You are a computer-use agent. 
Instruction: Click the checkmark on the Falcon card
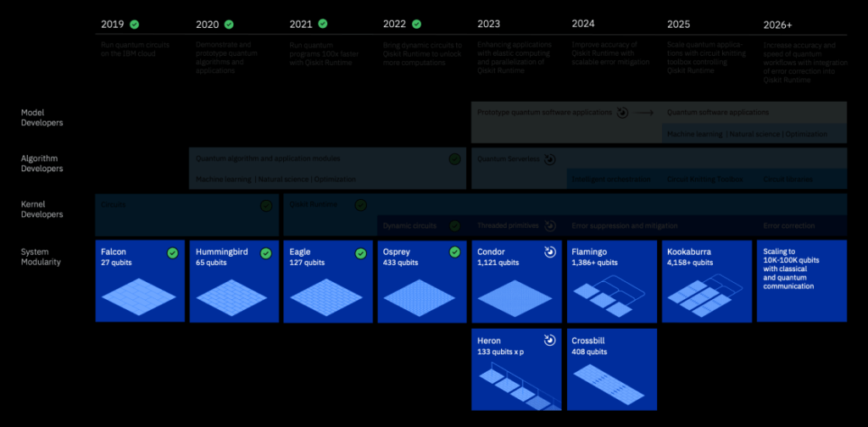(173, 252)
